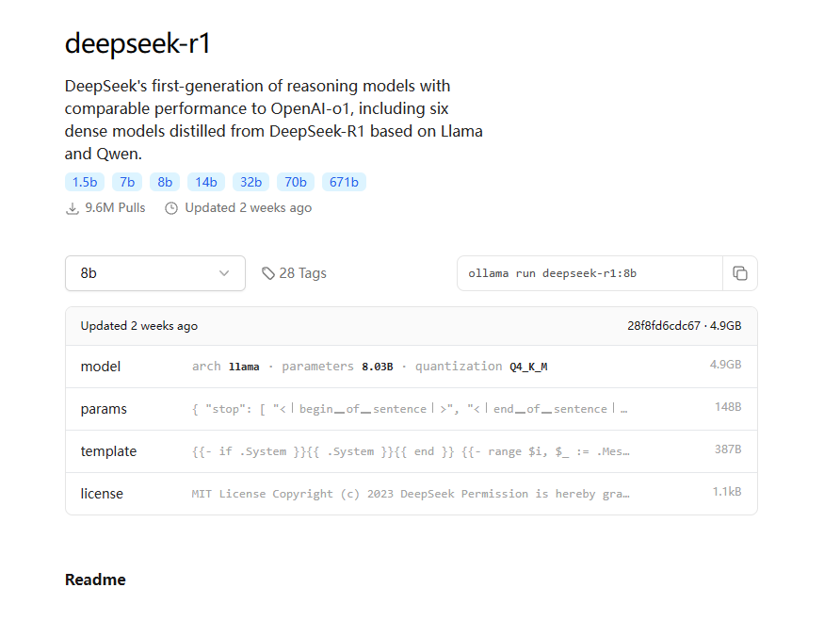840x637 pixels.
Task: Open the params file row
Action: tap(412, 409)
